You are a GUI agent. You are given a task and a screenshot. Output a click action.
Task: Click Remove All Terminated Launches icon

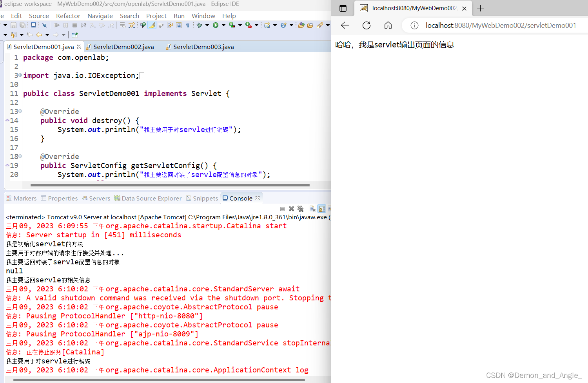[x=300, y=209]
